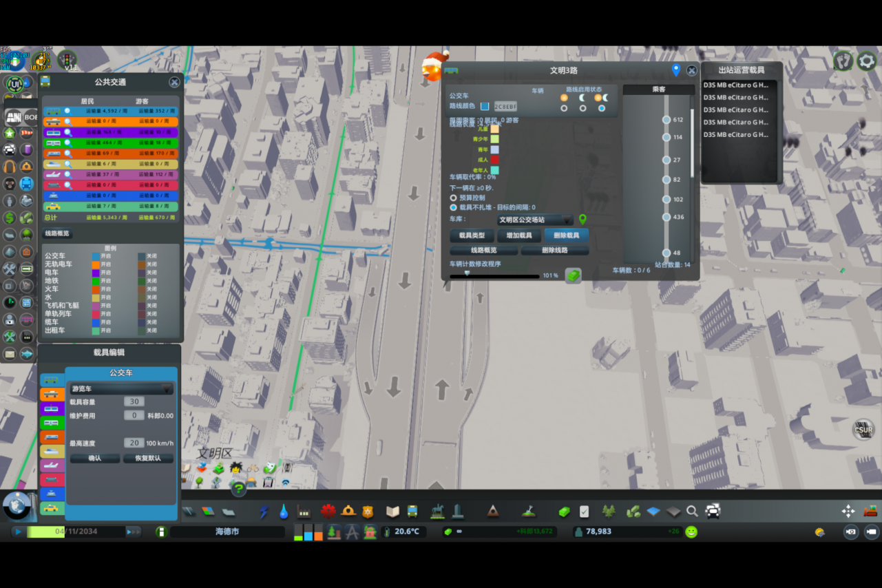Open the CSUR road tool button
This screenshot has height=588, width=882.
[863, 428]
